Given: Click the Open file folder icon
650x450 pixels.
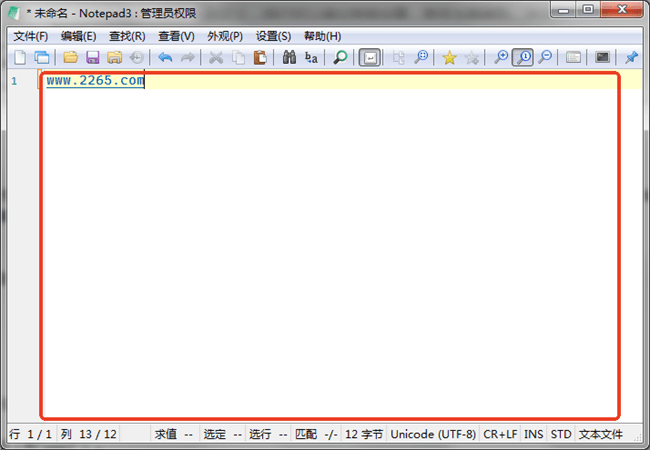Looking at the screenshot, I should tap(71, 57).
